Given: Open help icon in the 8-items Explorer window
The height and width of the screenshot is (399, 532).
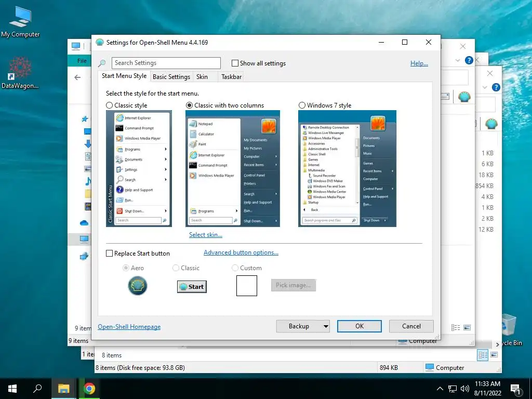Looking at the screenshot, I should (x=496, y=87).
